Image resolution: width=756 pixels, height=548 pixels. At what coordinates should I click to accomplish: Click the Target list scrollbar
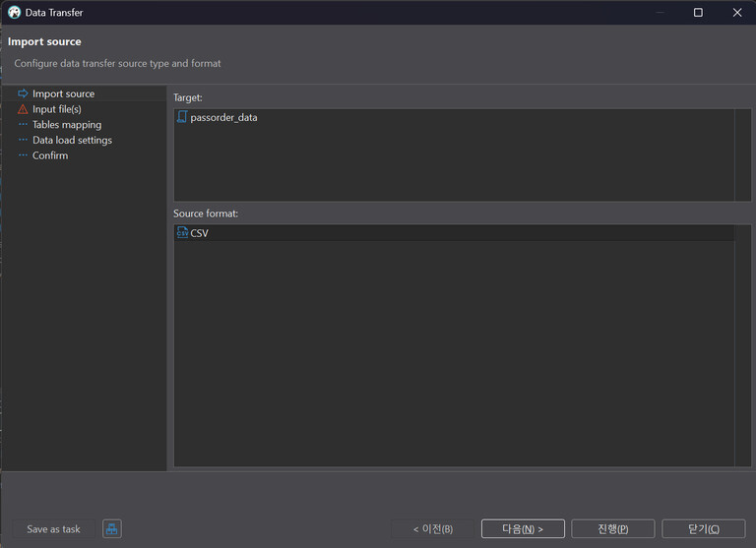pyautogui.click(x=742, y=154)
